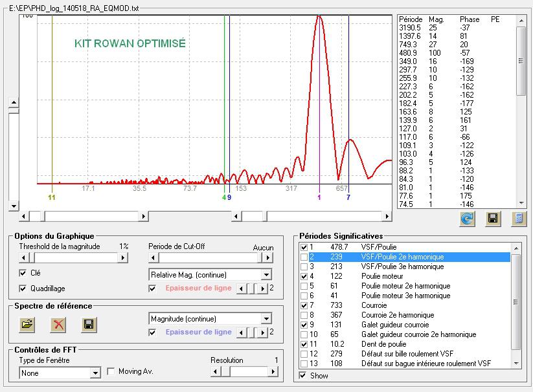
Task: Decrease Threshold de la magnitude with left arrow
Action: [23, 258]
